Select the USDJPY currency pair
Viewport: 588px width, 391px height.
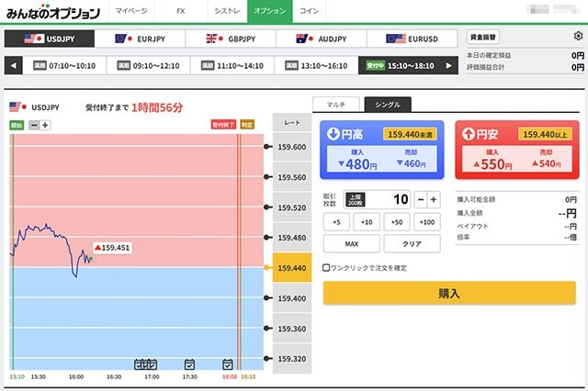[50, 39]
